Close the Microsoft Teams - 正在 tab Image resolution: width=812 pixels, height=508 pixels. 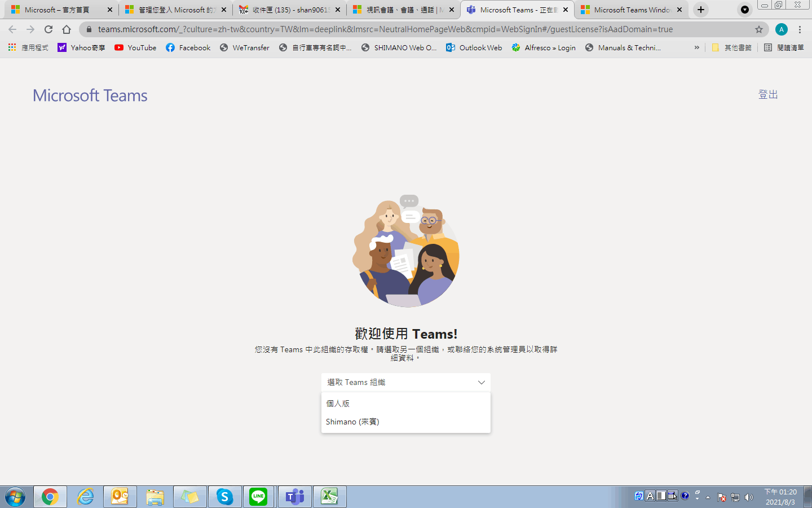tap(566, 10)
